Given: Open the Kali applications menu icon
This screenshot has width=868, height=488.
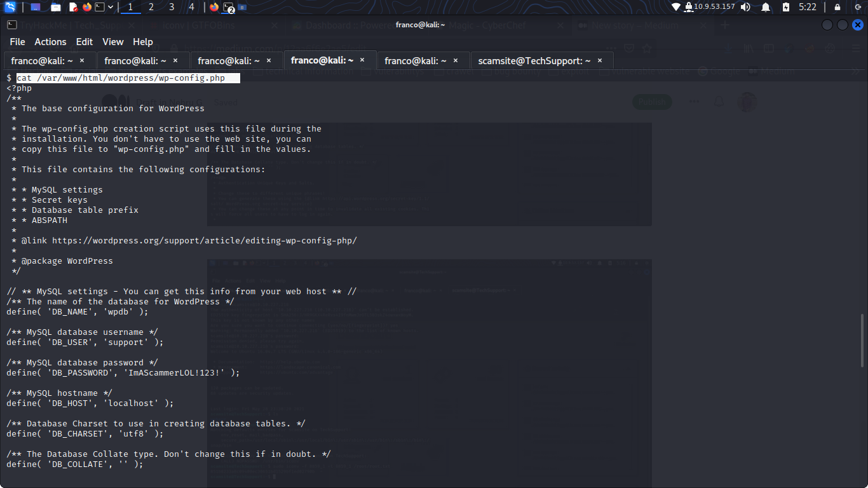Looking at the screenshot, I should click(10, 7).
